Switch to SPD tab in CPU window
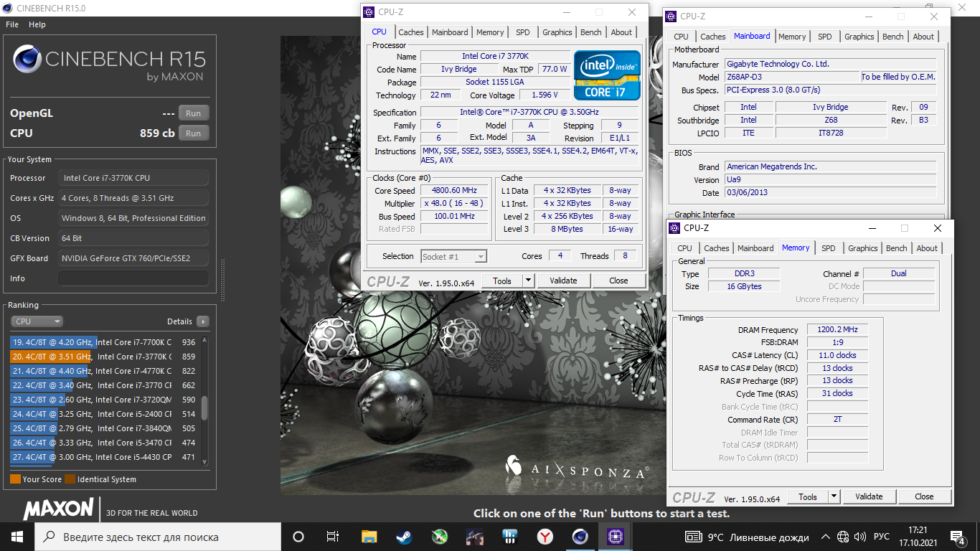 pyautogui.click(x=523, y=32)
